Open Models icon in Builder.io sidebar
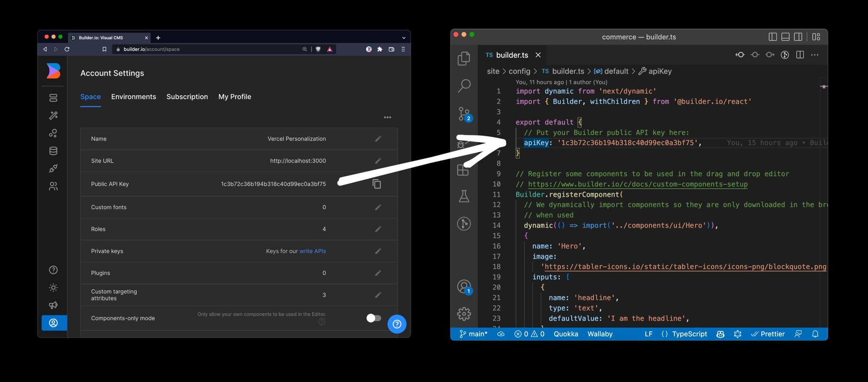Screen dimensions: 868x382 click(x=53, y=133)
